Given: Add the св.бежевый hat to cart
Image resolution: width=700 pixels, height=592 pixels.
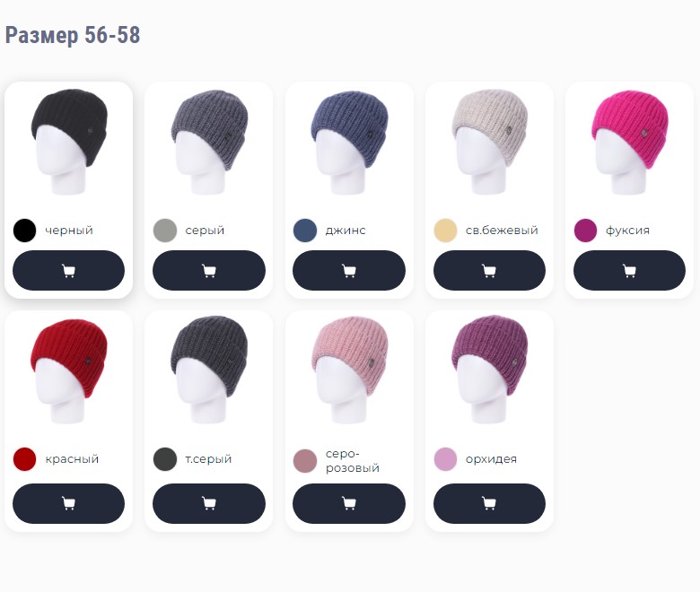Looking at the screenshot, I should [x=489, y=270].
